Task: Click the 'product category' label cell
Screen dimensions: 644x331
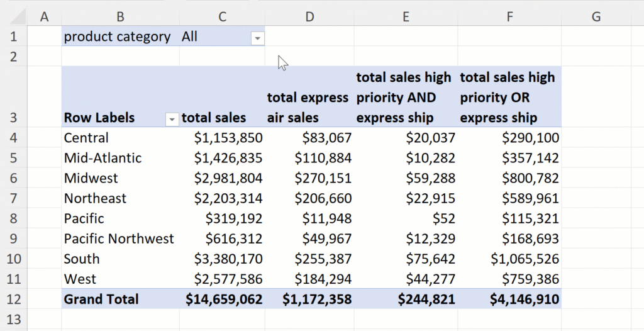Action: [118, 37]
